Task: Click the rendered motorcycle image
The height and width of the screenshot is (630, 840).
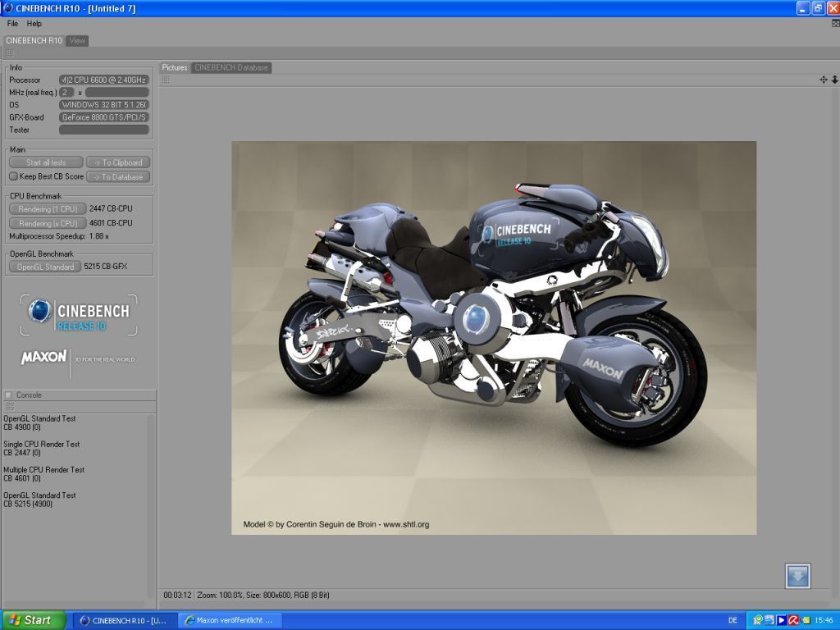Action: pyautogui.click(x=494, y=338)
